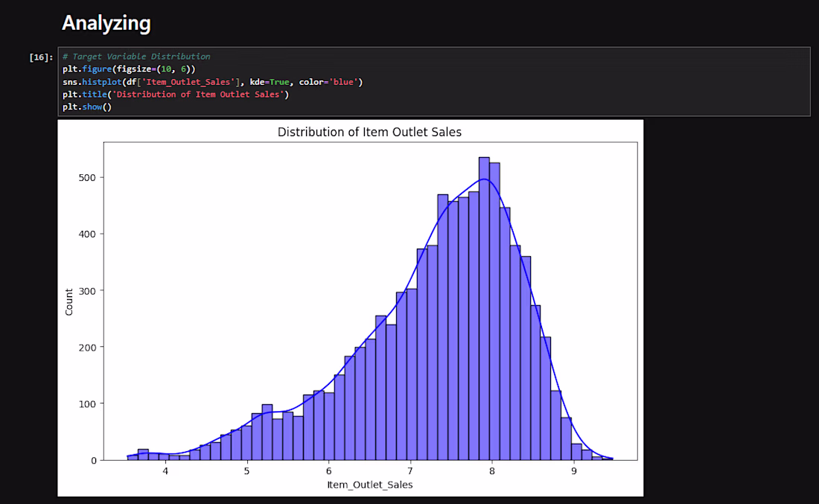Screen dimensions: 819x504
Task: Select the cell prompt [16]:
Action: point(41,57)
